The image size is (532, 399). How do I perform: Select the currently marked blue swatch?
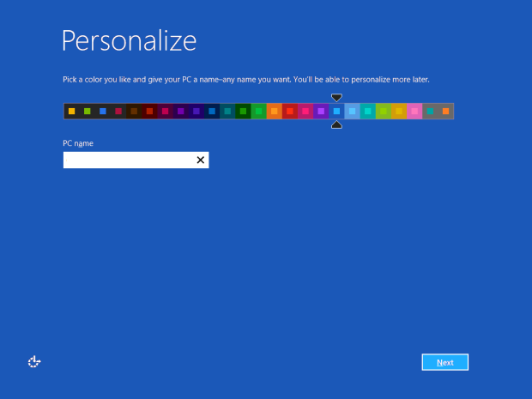[x=336, y=112]
